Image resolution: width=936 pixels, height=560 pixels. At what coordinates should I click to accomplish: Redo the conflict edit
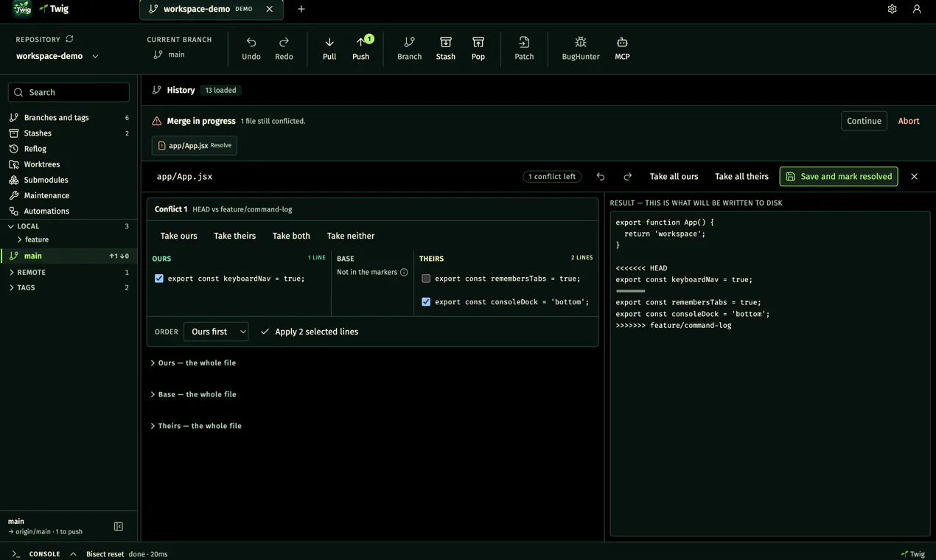click(x=628, y=177)
